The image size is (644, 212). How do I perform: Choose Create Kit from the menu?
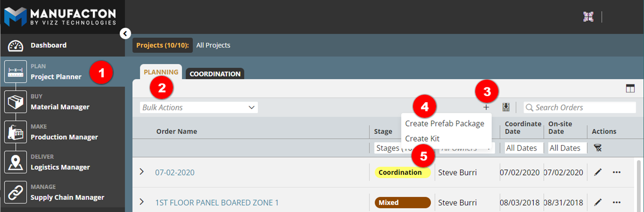tap(422, 139)
